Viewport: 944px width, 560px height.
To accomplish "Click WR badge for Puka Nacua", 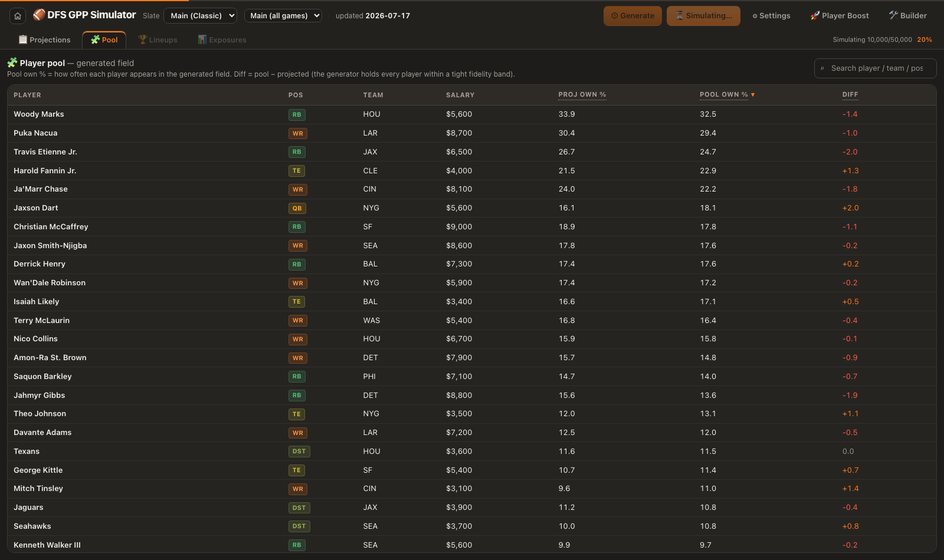I will pyautogui.click(x=298, y=134).
